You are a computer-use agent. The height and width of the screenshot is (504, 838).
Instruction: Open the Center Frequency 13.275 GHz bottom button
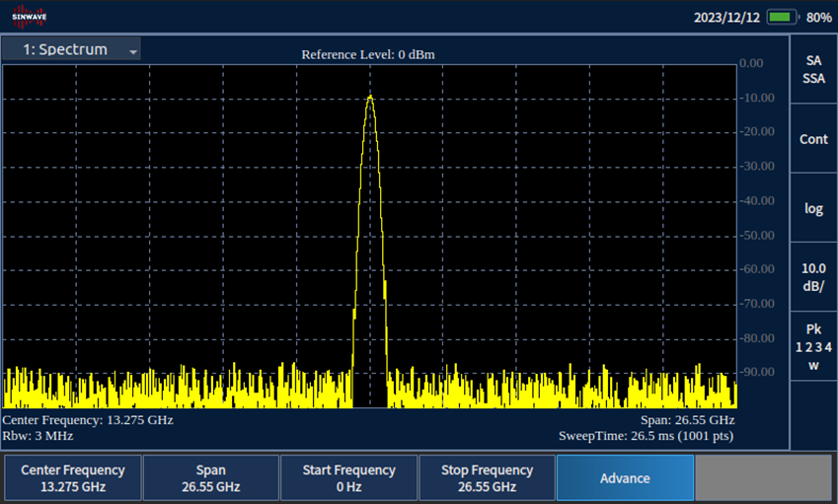click(x=73, y=478)
